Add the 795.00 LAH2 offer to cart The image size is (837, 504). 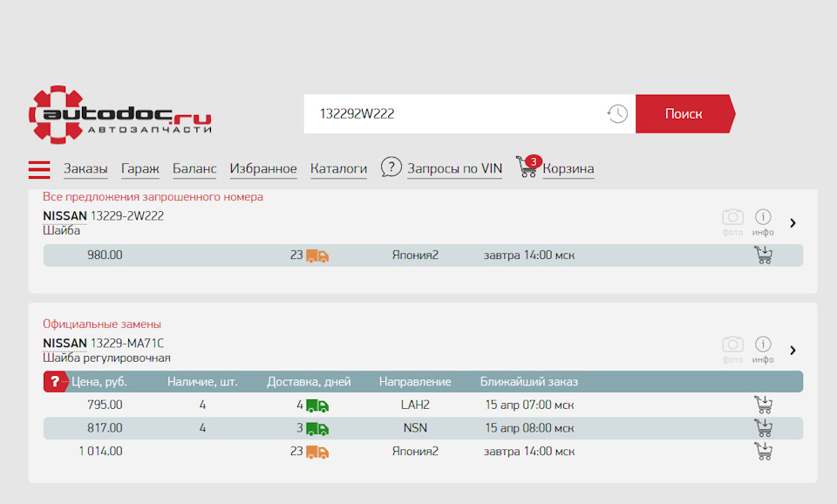pyautogui.click(x=764, y=405)
